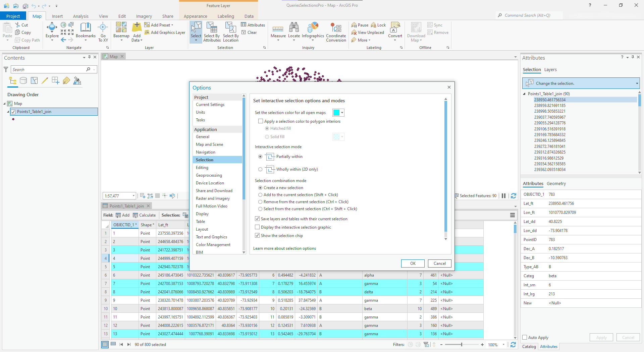This screenshot has width=644, height=352.
Task: Click List By Drawing Order icon
Action: click(13, 80)
